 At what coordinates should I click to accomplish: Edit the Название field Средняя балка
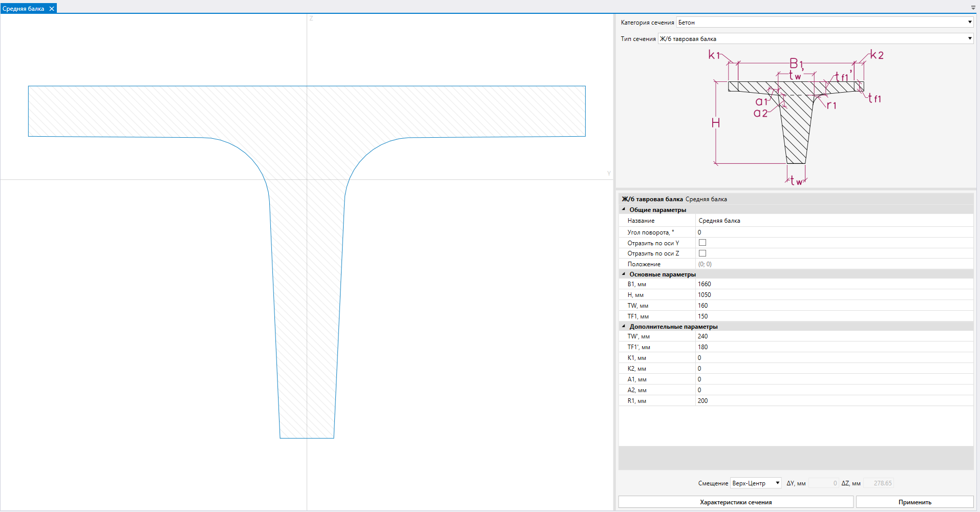835,221
